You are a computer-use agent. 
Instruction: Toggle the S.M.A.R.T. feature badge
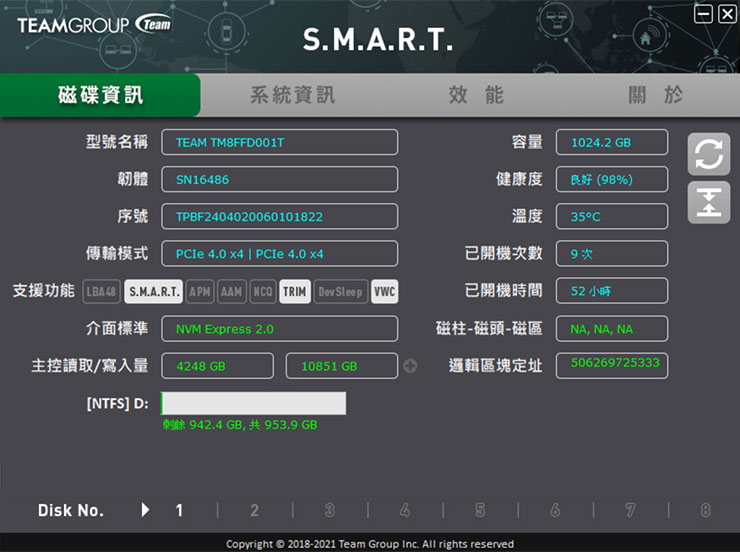point(154,292)
